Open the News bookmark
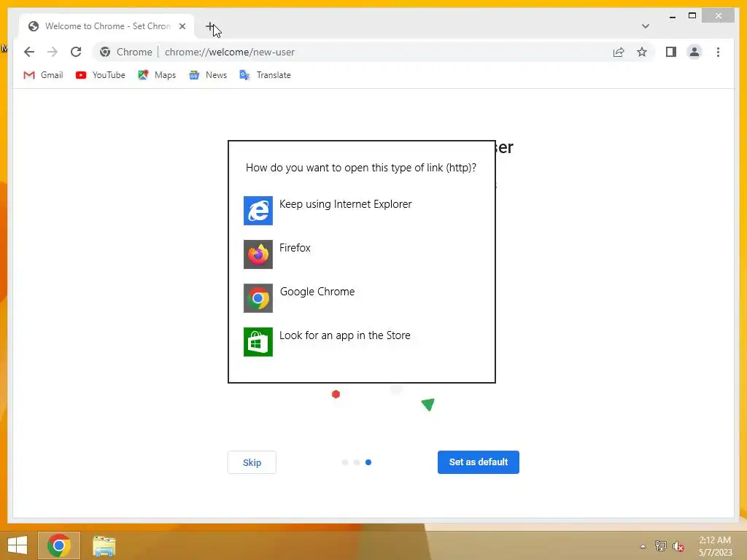Viewport: 747px width, 560px height. pos(208,75)
